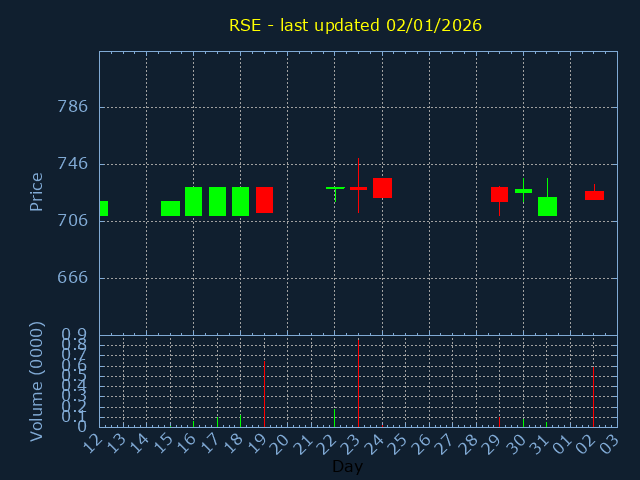The image size is (640, 480).
Task: Click the 'Day' x-axis title
Action: click(348, 466)
